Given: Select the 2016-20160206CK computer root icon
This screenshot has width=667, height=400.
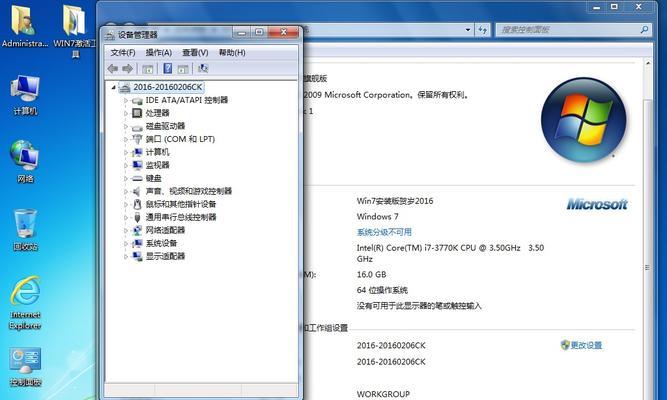Looking at the screenshot, I should coord(125,88).
